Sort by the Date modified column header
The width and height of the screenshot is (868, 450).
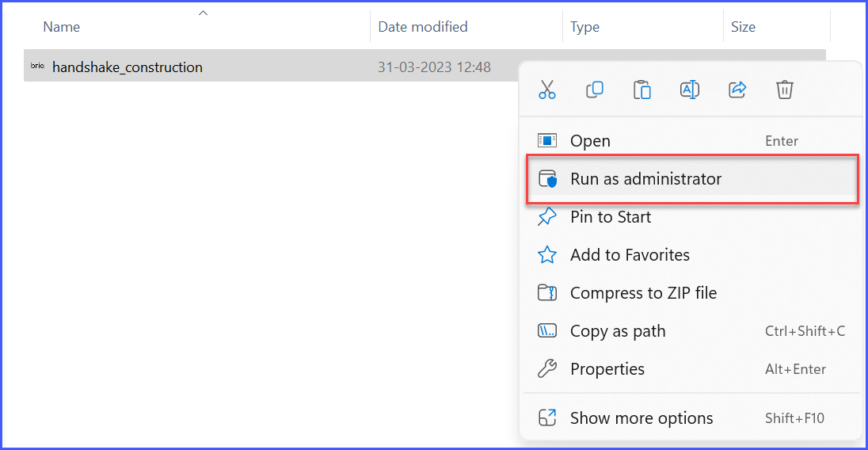(x=423, y=27)
